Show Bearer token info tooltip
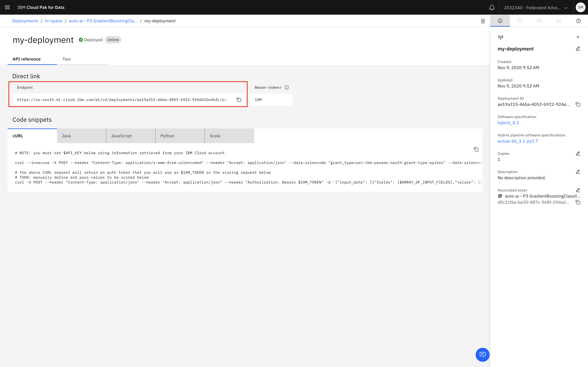This screenshot has height=367, width=588. 287,87
